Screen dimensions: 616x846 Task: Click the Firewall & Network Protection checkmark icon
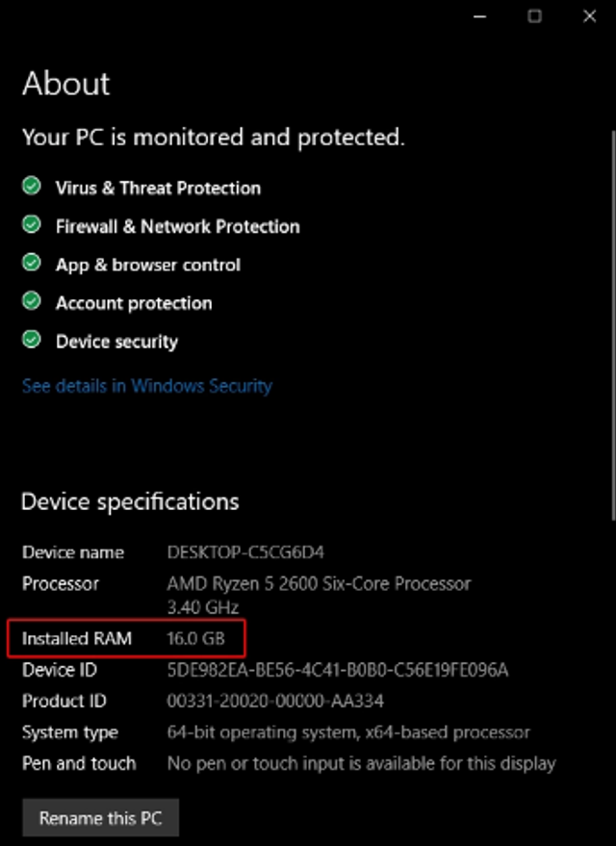32,224
